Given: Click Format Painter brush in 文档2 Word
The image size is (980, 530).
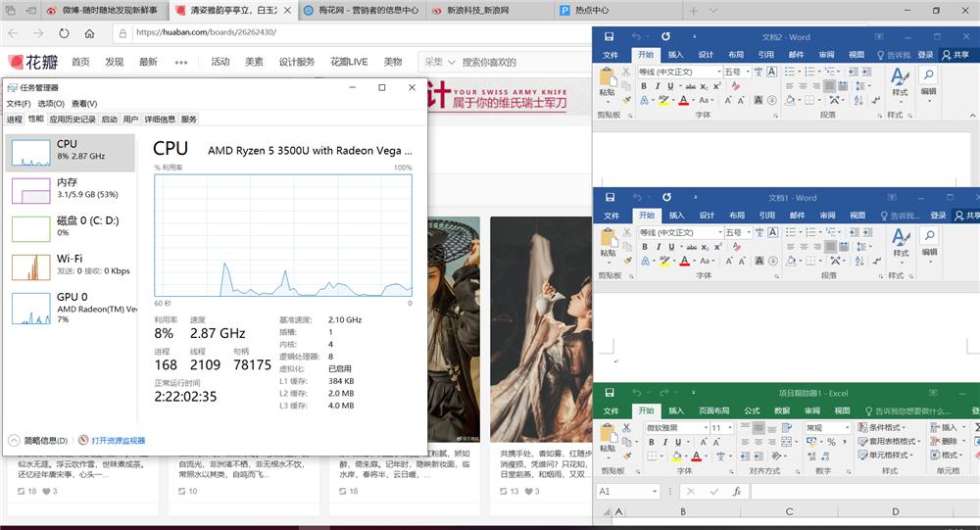Looking at the screenshot, I should [627, 100].
